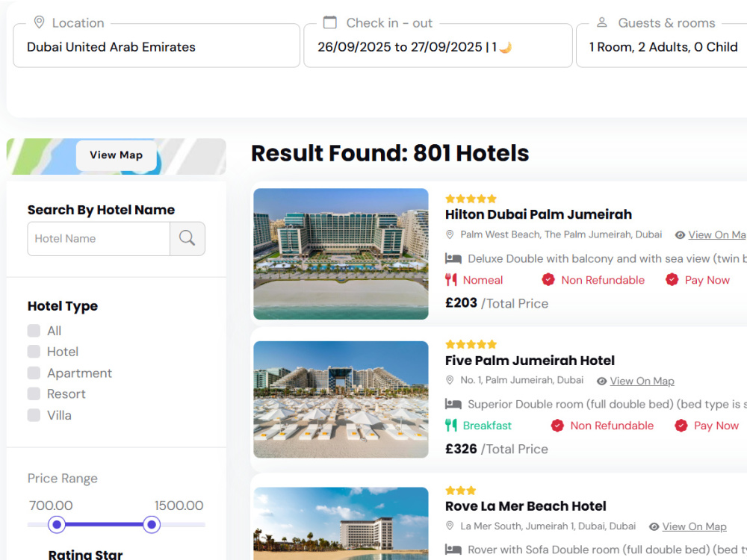Check the Resort hotel type option

pyautogui.click(x=34, y=393)
